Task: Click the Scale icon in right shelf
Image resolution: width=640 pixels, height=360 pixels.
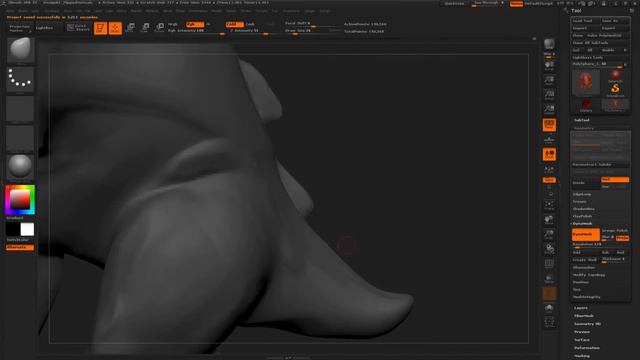Action: 549,235
